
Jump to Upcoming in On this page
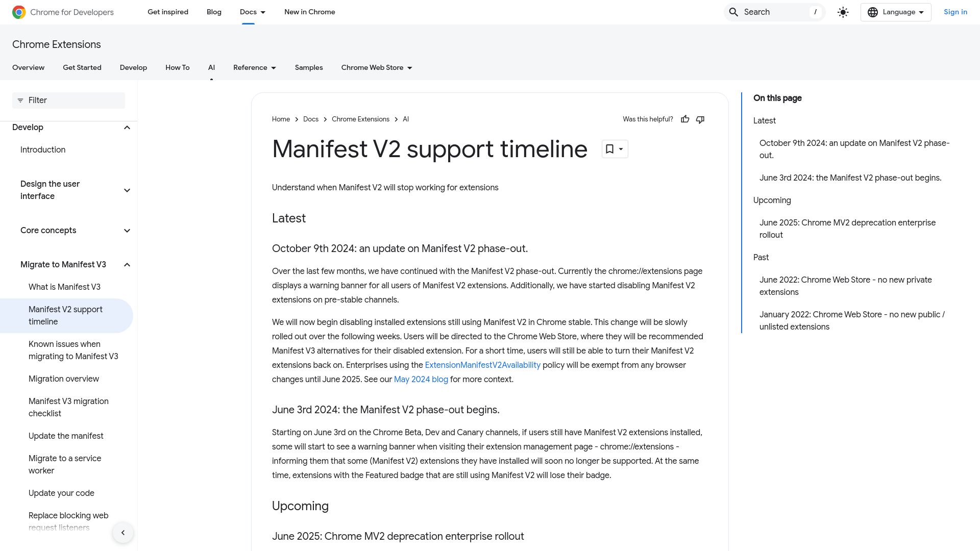772,201
